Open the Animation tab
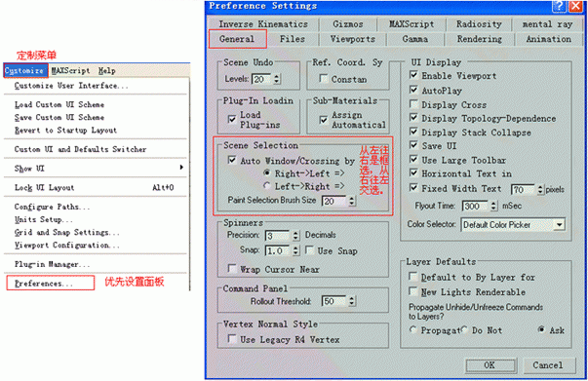This screenshot has height=381, width=588. coord(549,39)
